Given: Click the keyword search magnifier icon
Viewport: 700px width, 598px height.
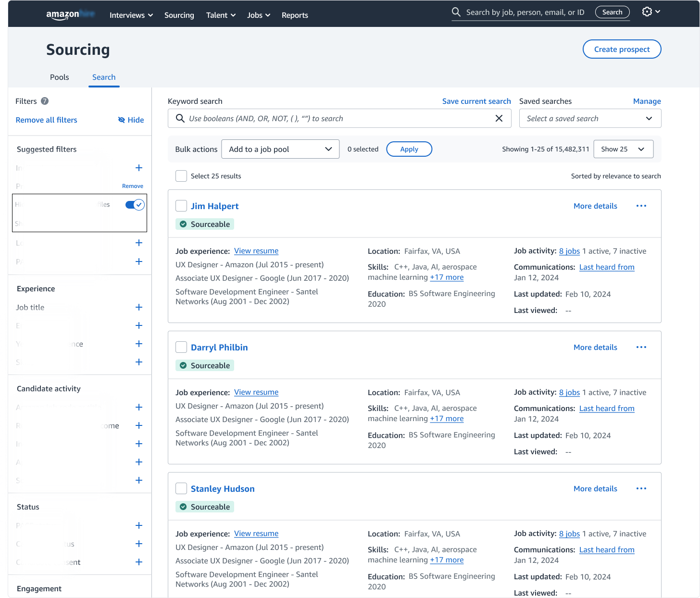Looking at the screenshot, I should point(180,118).
